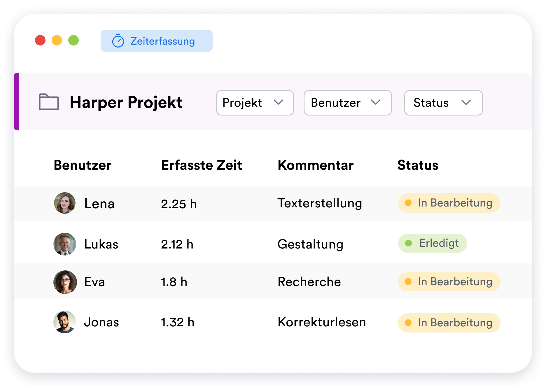Click the Harper Projekt title

click(x=126, y=102)
